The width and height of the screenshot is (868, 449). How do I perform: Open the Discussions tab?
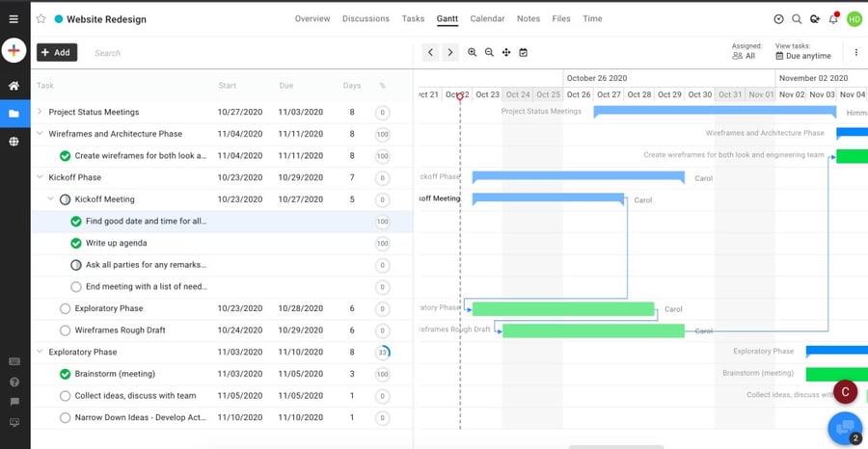[366, 18]
